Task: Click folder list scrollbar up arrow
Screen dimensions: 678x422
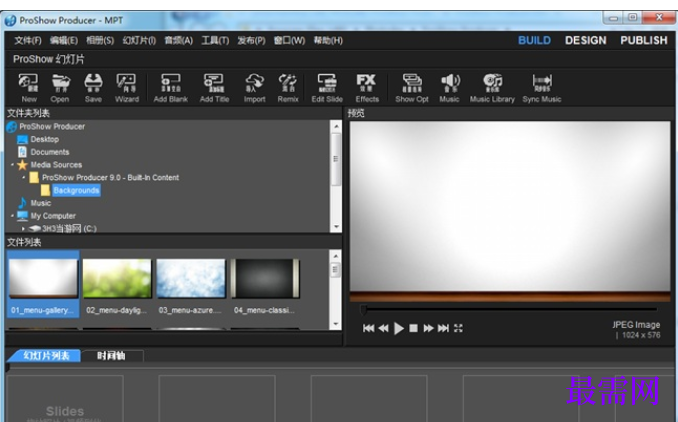Action: click(336, 126)
